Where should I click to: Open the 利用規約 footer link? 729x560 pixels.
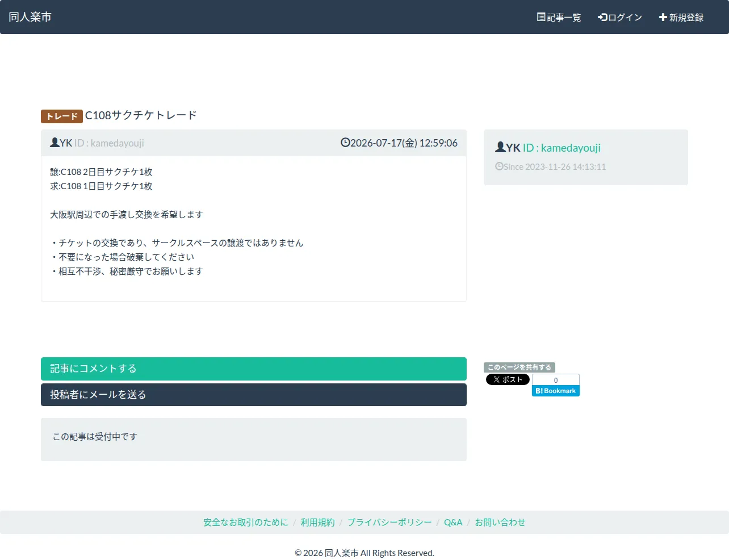(318, 523)
